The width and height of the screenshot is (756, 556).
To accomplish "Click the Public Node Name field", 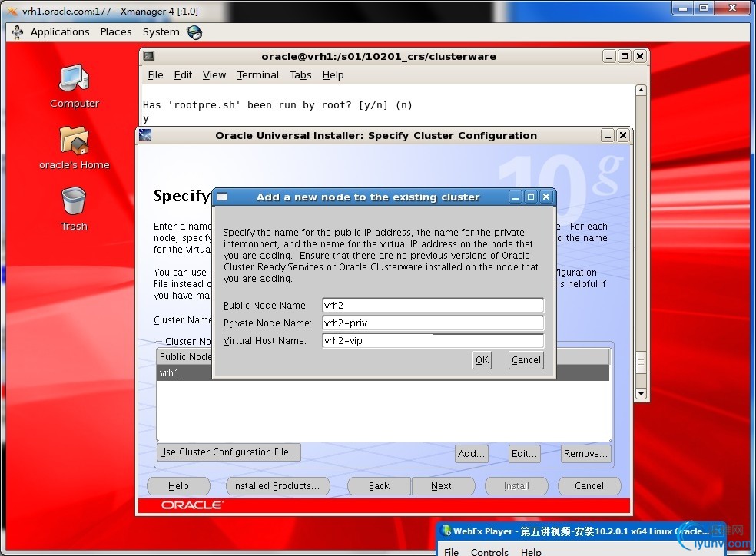I will pyautogui.click(x=433, y=305).
